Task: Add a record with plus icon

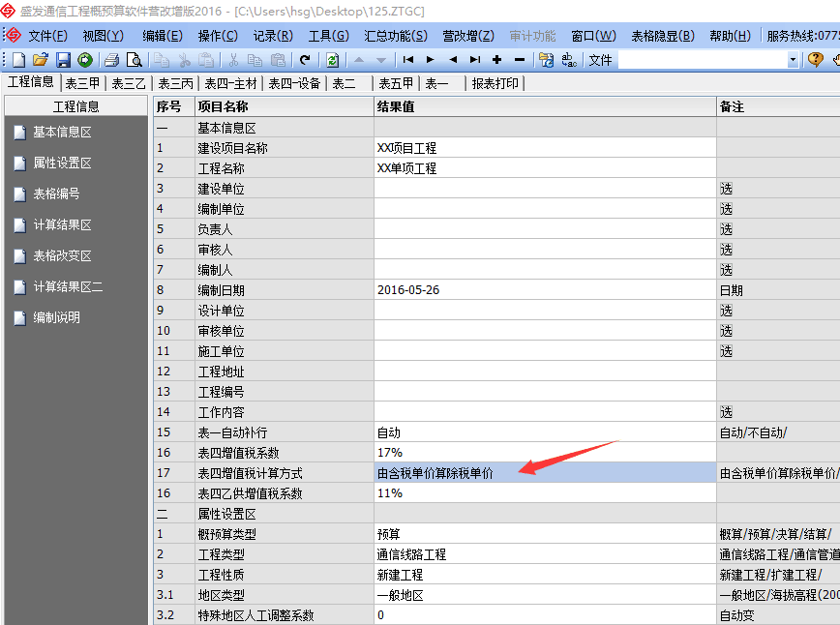Action: pos(497,60)
